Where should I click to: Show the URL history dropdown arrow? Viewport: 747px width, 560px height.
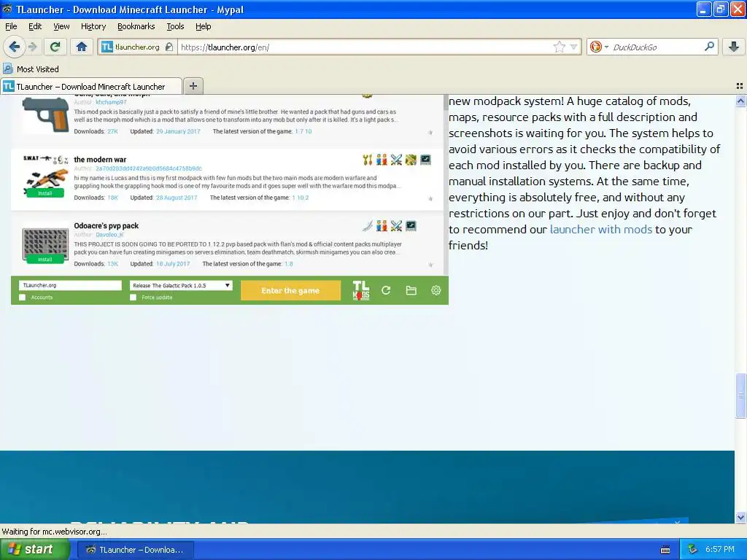pyautogui.click(x=573, y=47)
